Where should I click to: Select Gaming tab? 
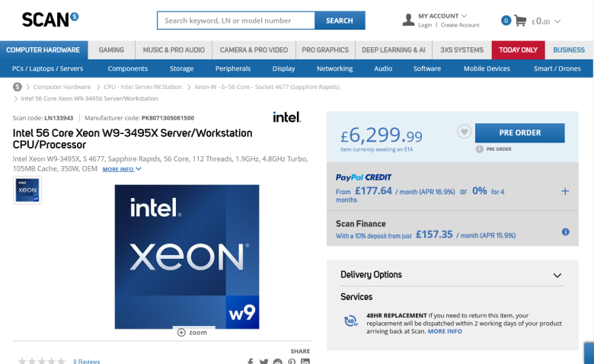tap(111, 50)
